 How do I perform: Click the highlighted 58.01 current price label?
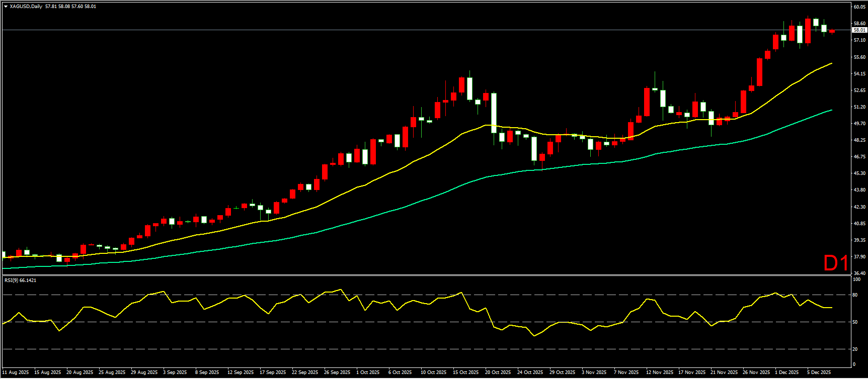click(x=859, y=30)
